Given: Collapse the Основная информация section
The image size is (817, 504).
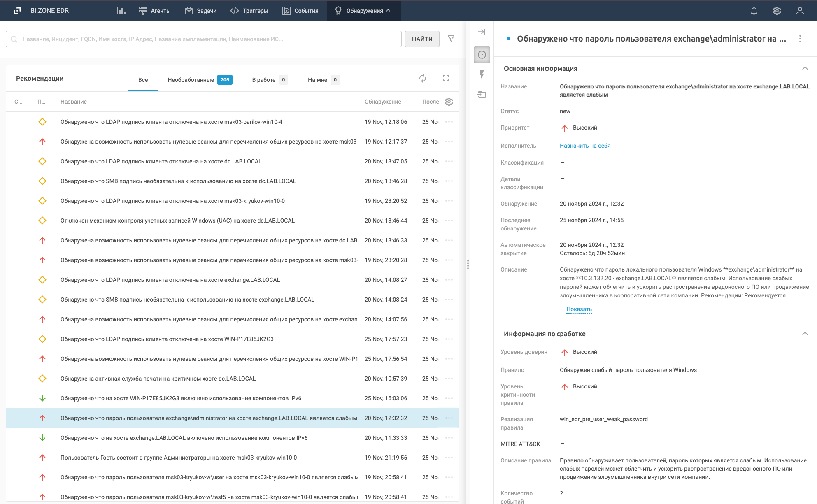Looking at the screenshot, I should [x=805, y=68].
